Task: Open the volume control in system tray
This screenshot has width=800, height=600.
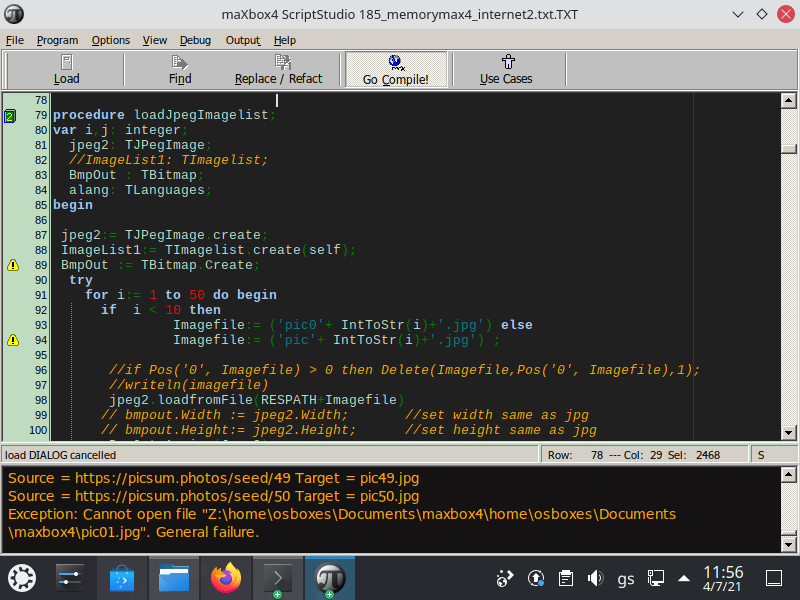Action: (x=596, y=578)
